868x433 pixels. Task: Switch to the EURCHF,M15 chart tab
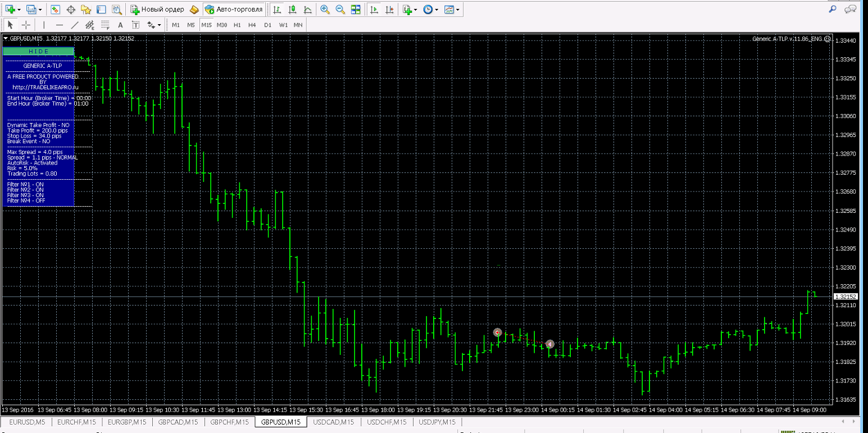[76, 422]
